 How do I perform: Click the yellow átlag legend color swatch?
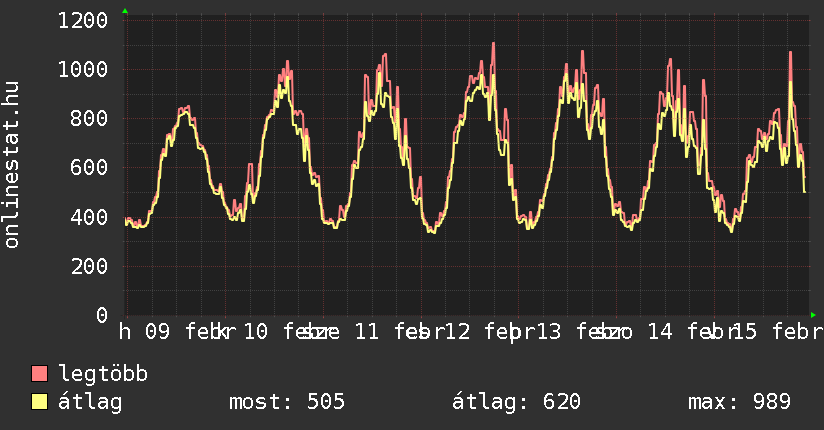[x=40, y=403]
